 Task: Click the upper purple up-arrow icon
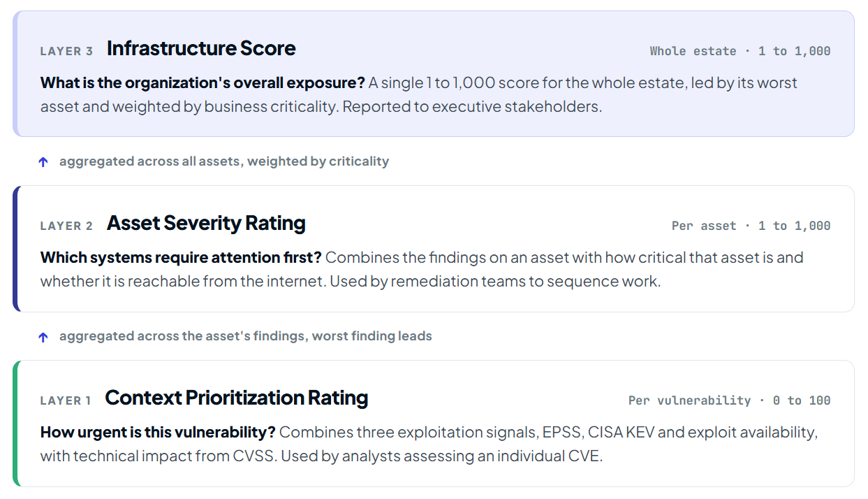(x=43, y=161)
